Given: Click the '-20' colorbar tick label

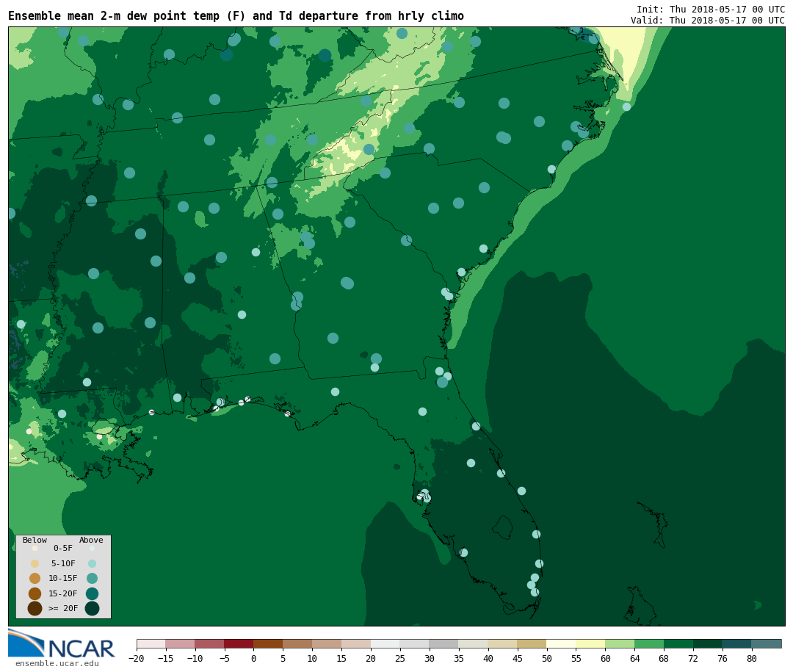Looking at the screenshot, I should click(136, 658).
